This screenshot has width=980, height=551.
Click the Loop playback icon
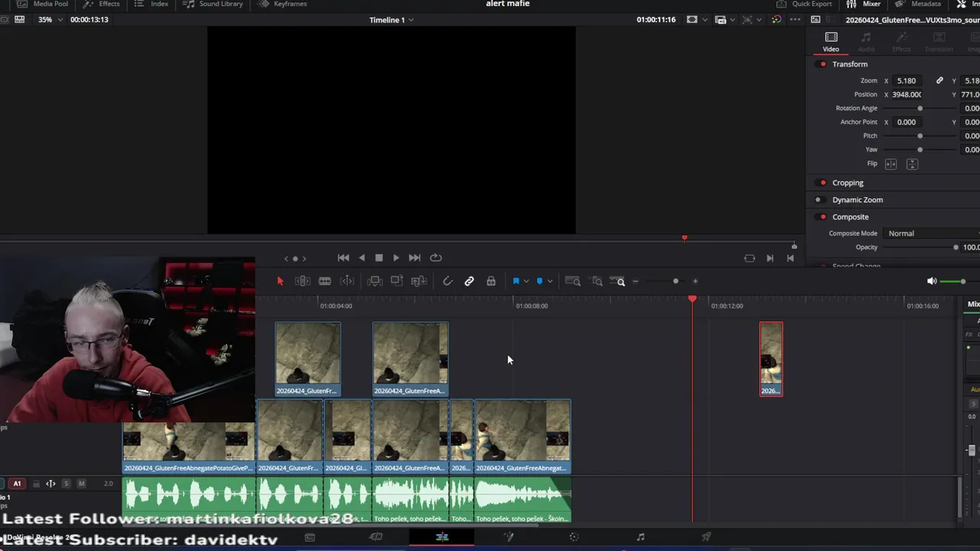point(436,258)
